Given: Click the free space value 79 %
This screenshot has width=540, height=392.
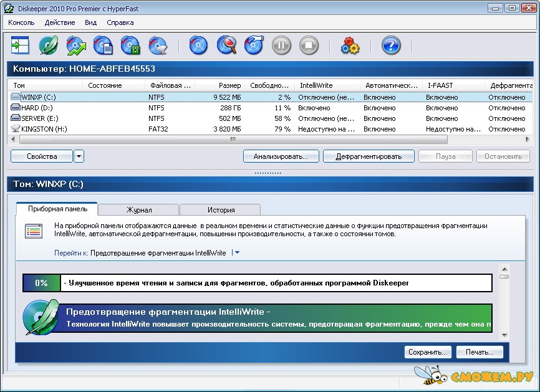Looking at the screenshot, I should tap(282, 129).
